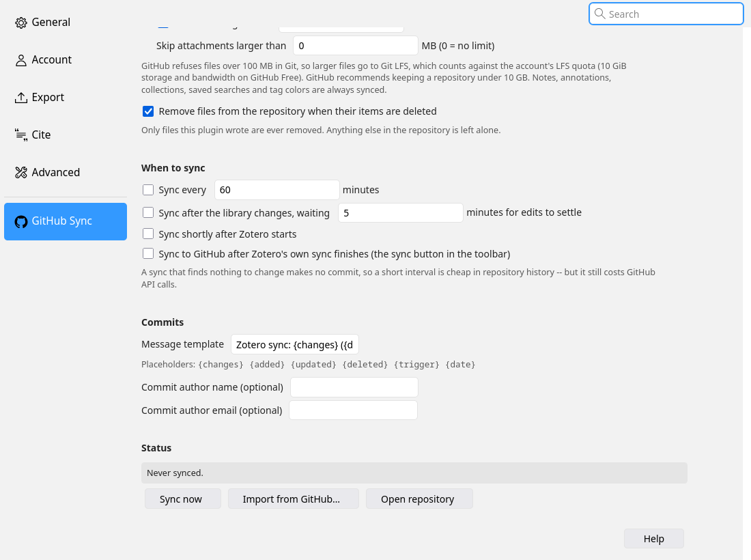
Task: Open the Advanced preferences pane
Action: 66,173
